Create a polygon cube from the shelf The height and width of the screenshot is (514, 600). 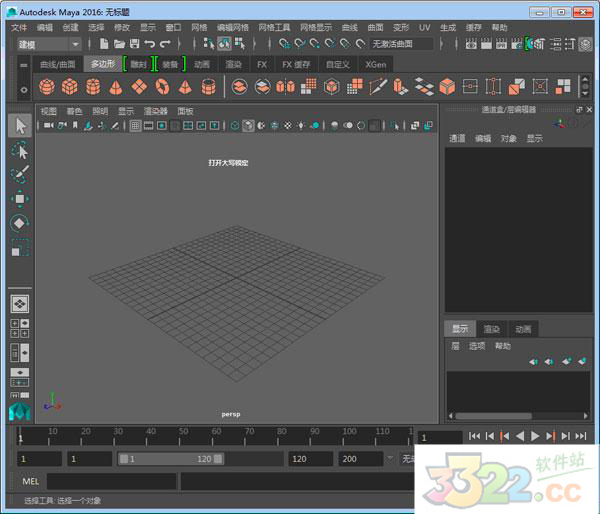coord(70,87)
